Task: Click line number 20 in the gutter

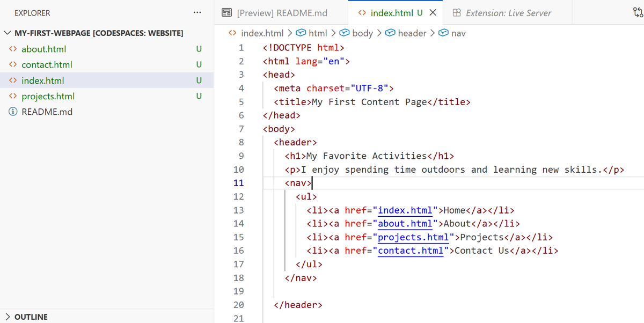Action: pos(238,305)
